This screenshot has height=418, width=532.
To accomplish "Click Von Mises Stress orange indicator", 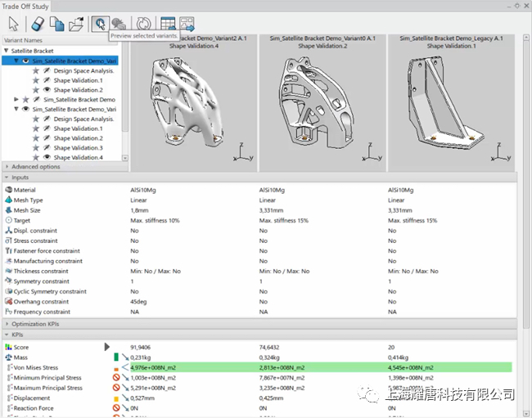I will [x=116, y=369].
